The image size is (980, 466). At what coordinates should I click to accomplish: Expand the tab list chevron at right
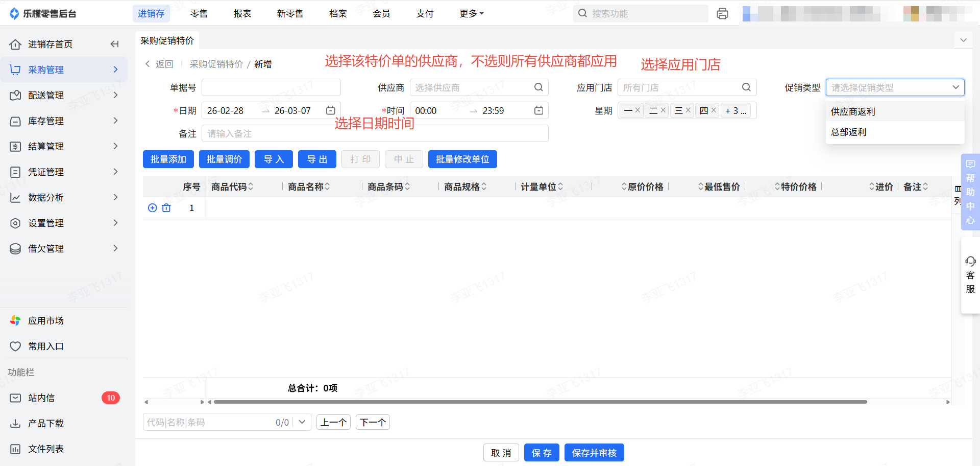[963, 40]
